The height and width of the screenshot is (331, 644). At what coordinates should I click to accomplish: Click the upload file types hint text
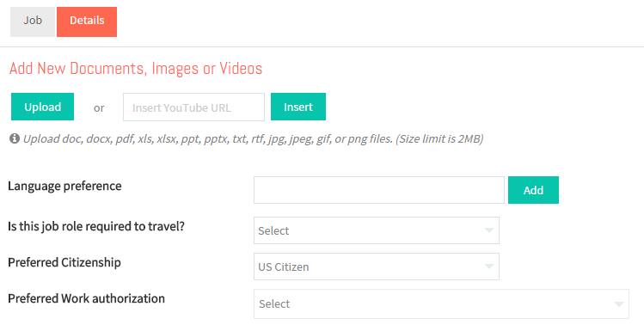(253, 138)
